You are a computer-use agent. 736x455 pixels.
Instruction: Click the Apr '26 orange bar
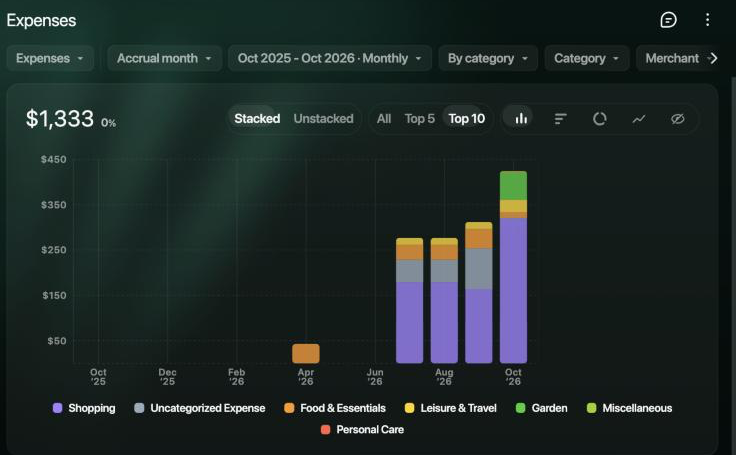tap(306, 354)
